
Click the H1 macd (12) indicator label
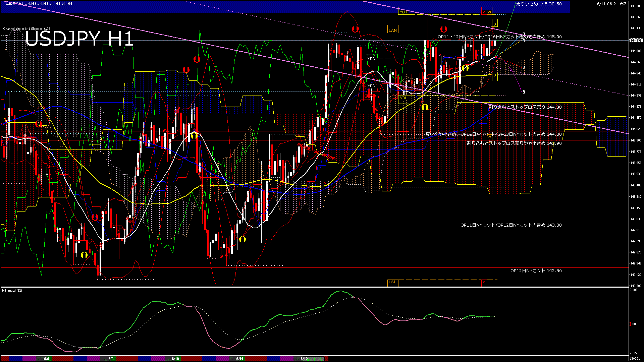coord(12,291)
